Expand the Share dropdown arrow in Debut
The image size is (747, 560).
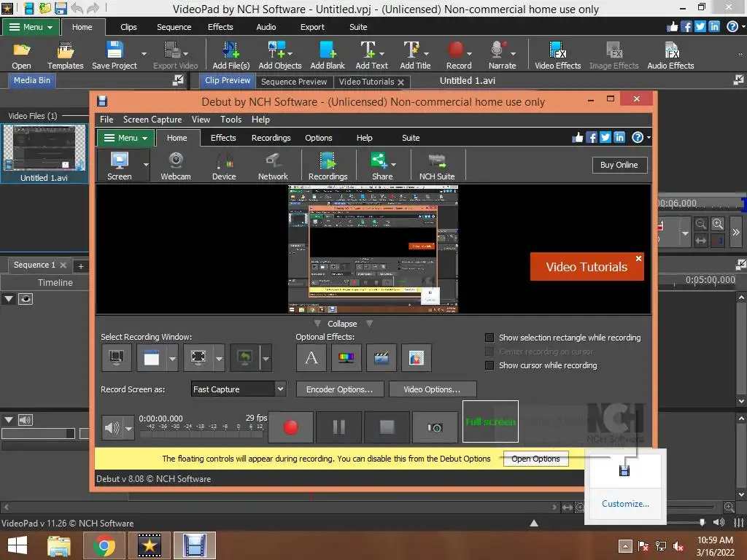click(393, 165)
